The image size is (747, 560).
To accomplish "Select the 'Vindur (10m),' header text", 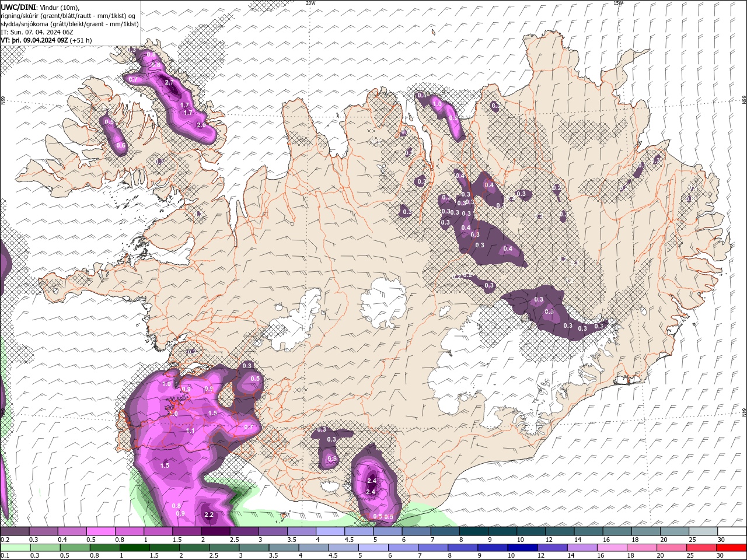I will pyautogui.click(x=60, y=7).
